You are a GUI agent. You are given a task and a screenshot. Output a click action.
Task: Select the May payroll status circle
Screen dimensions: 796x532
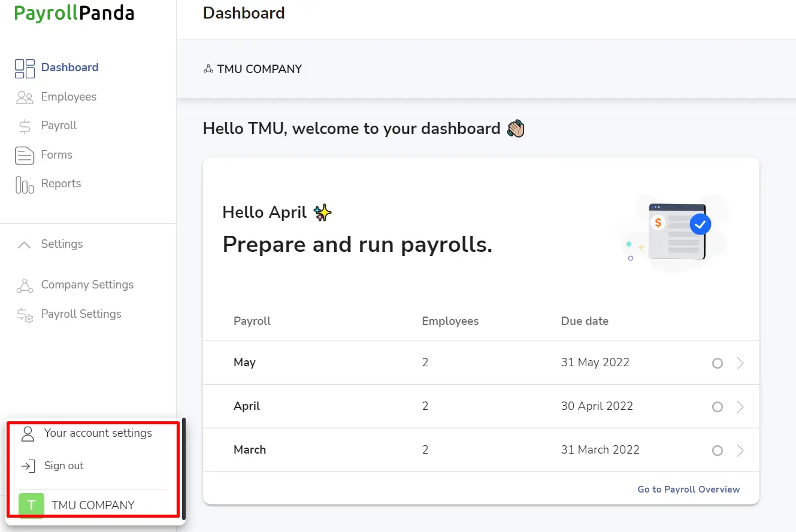tap(717, 363)
